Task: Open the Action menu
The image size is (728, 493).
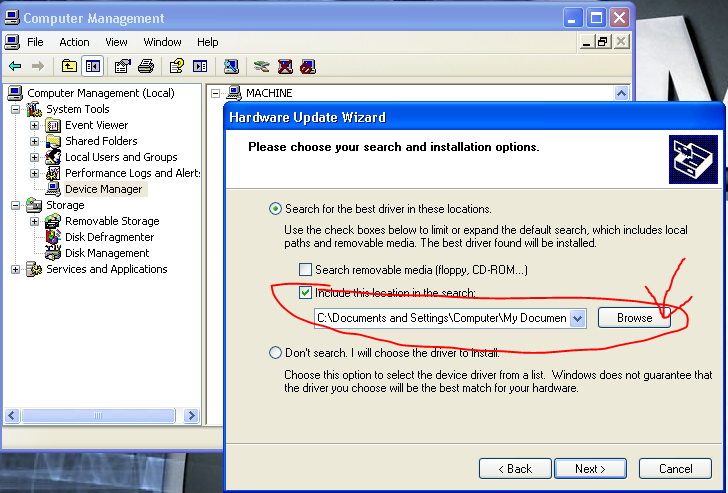Action: 74,42
